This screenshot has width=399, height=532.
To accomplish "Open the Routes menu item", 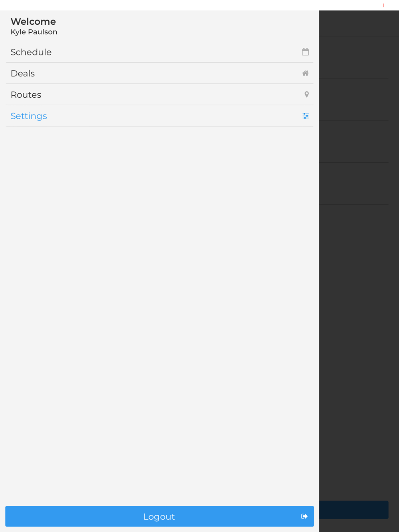I will [160, 95].
